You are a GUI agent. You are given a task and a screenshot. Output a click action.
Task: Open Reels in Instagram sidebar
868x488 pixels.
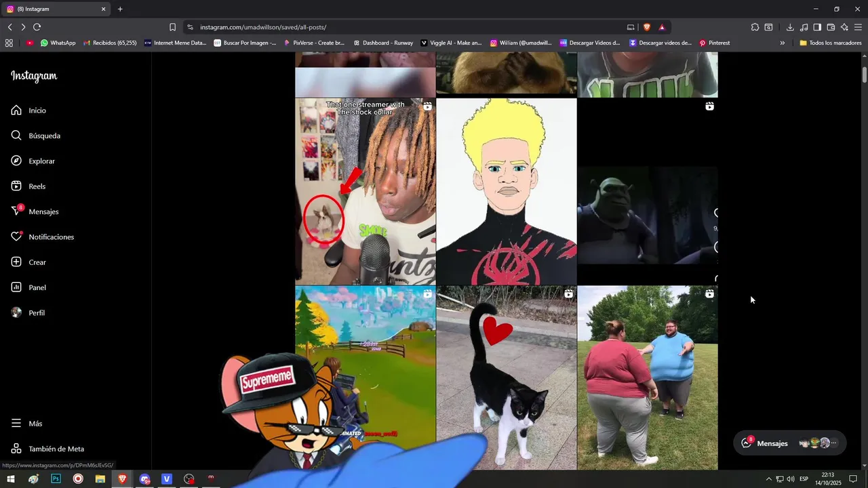[37, 186]
